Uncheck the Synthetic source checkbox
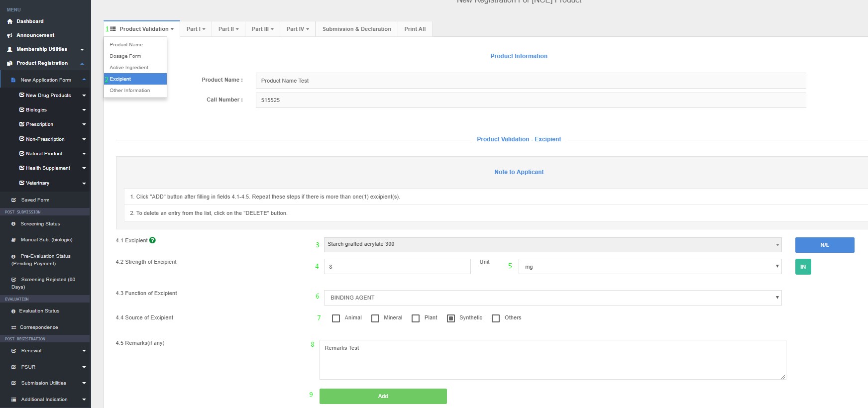868x408 pixels. coord(451,318)
